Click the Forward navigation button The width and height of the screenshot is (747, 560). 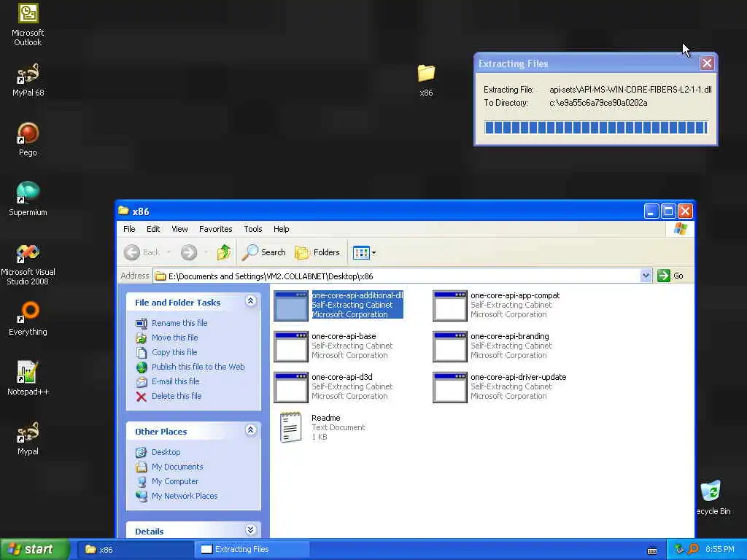189,252
